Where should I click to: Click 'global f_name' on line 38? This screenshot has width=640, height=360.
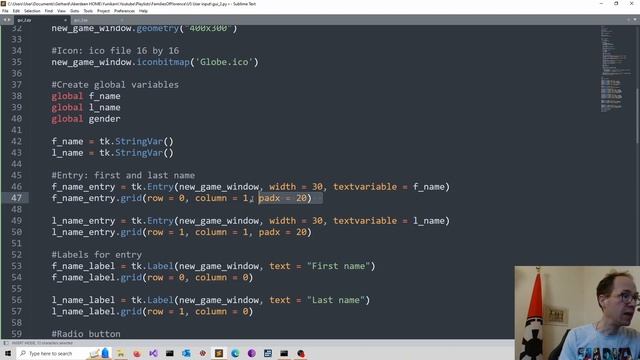click(x=86, y=96)
